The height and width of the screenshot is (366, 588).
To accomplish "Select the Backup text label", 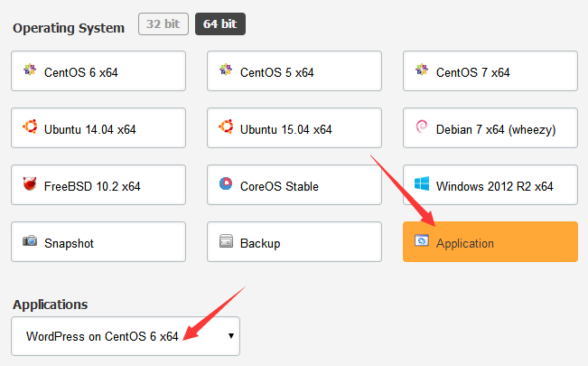I will pyautogui.click(x=259, y=243).
